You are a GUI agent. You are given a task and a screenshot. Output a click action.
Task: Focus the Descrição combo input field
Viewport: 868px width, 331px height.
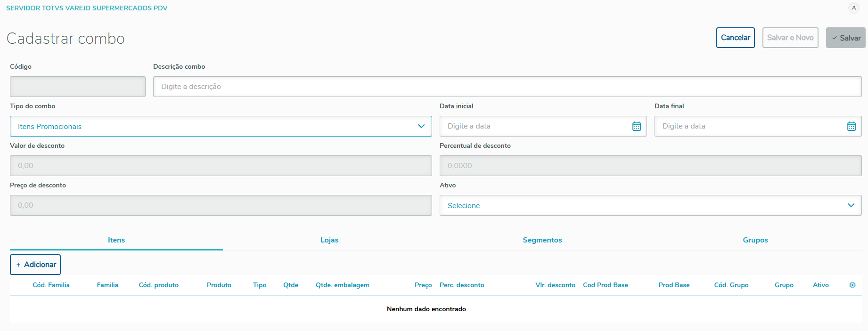click(507, 87)
